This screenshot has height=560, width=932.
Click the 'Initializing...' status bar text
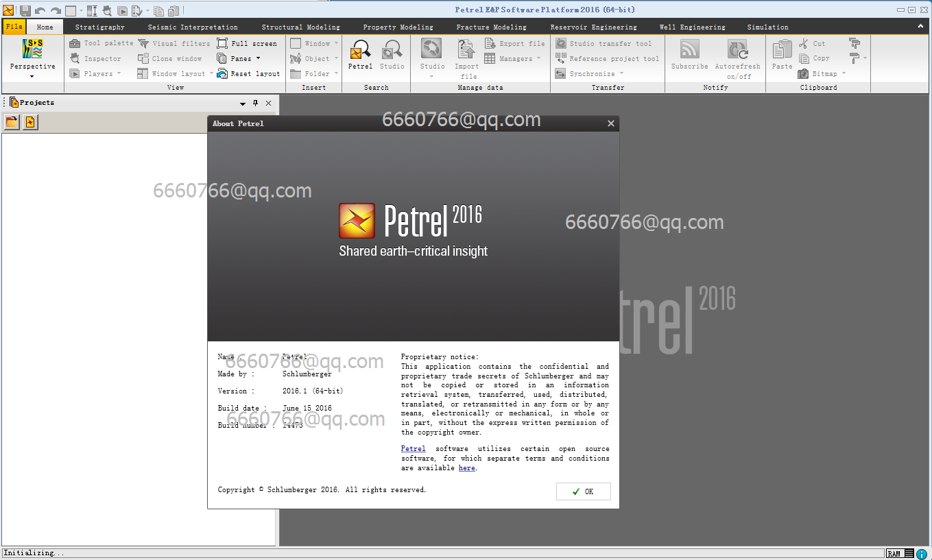pyautogui.click(x=34, y=552)
